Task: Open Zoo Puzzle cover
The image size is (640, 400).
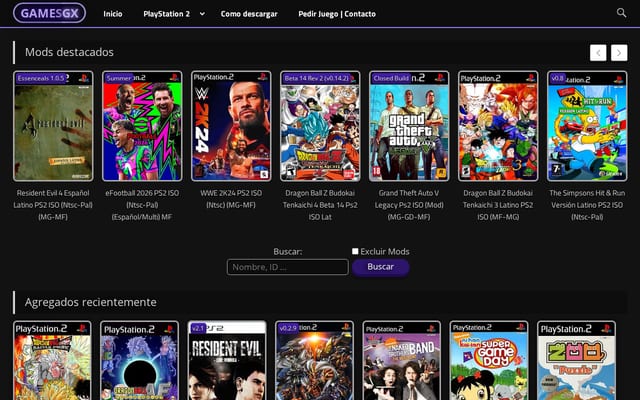Action: click(x=576, y=360)
